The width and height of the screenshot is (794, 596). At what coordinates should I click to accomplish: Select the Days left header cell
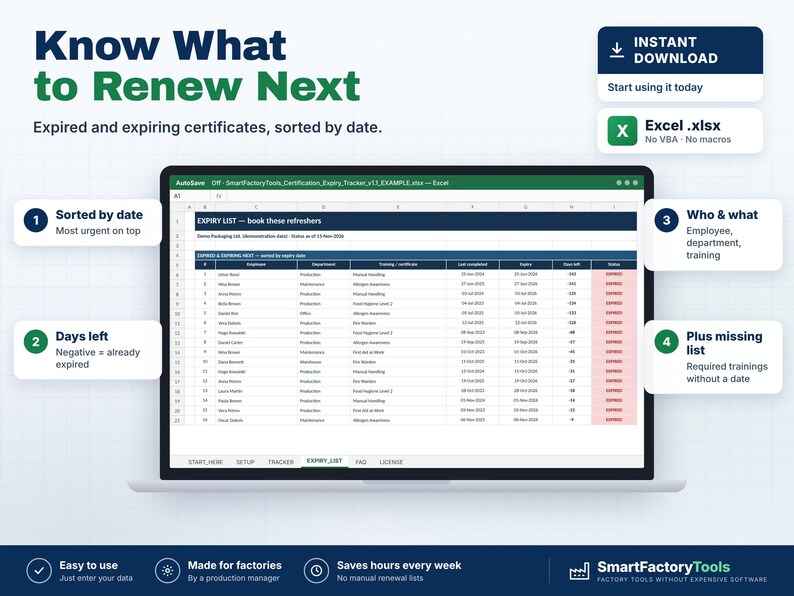pos(572,264)
